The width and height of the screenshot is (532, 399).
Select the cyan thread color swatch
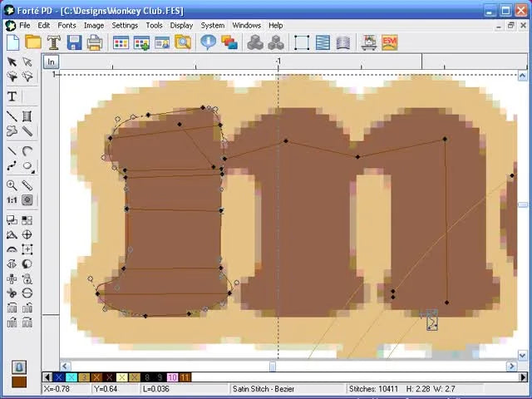(x=71, y=377)
